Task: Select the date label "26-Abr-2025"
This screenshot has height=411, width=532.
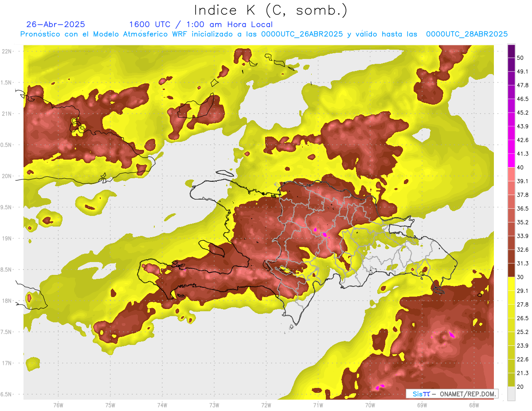Action: coord(56,24)
